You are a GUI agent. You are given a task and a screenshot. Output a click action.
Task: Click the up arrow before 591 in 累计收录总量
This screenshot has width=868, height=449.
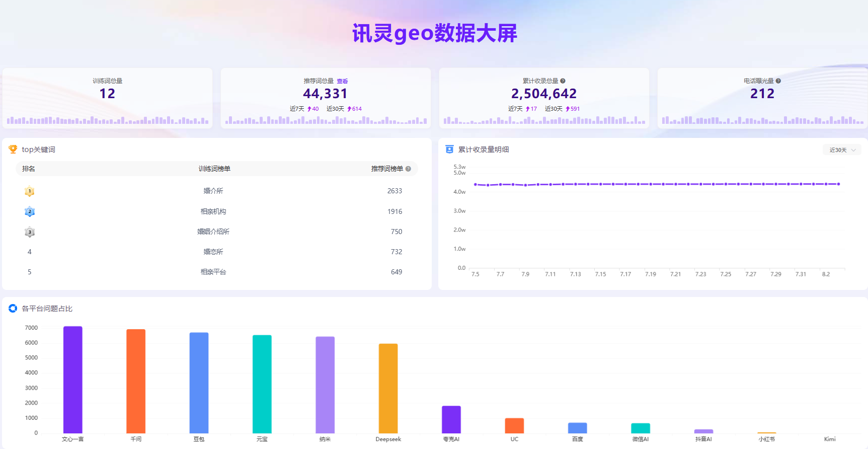[568, 109]
